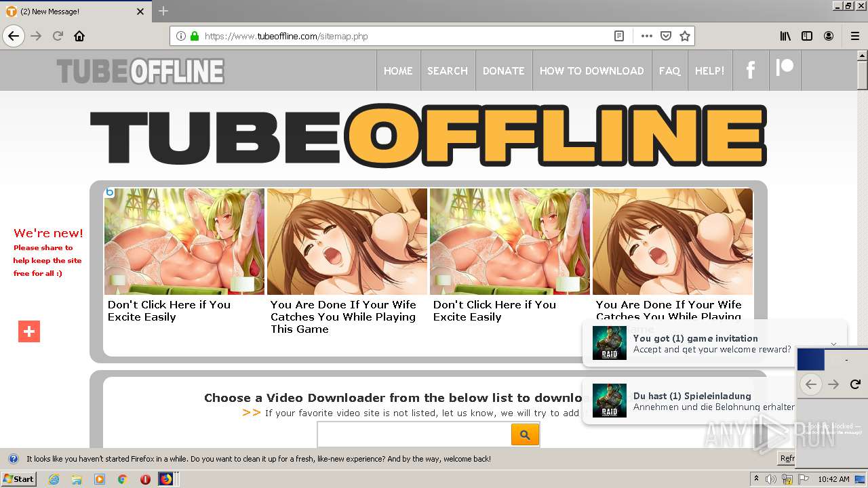Click the green padlock security icon
Screen dimensions: 868x488
coord(195,36)
